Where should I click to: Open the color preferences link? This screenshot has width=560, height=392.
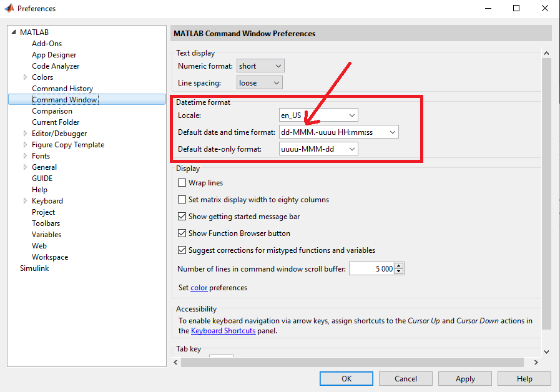point(199,288)
